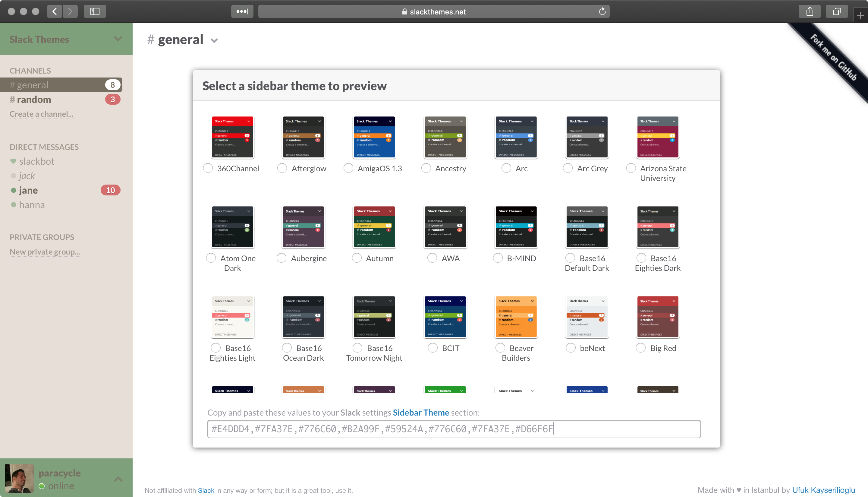Select Base16 Ocean Dark radio button
The width and height of the screenshot is (868, 497).
click(x=287, y=347)
